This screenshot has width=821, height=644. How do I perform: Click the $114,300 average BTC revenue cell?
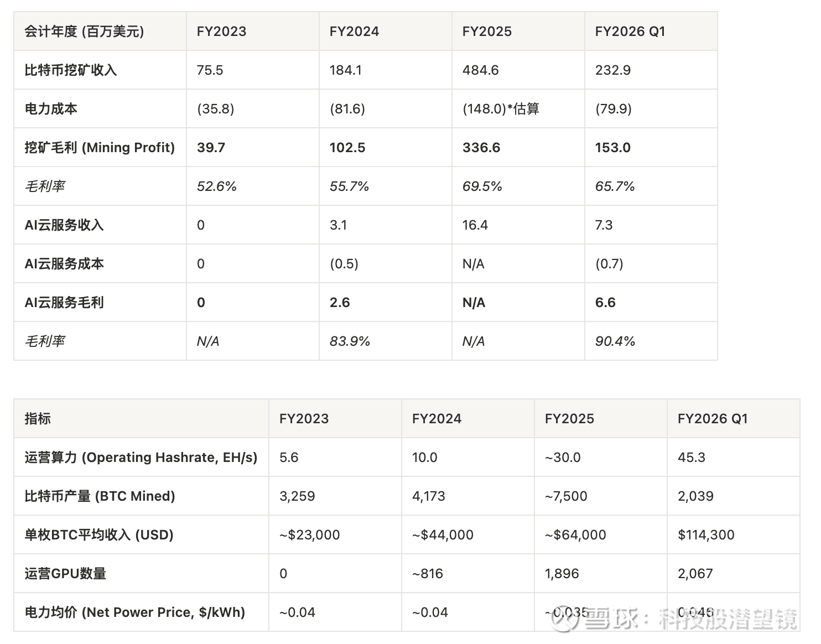(706, 535)
